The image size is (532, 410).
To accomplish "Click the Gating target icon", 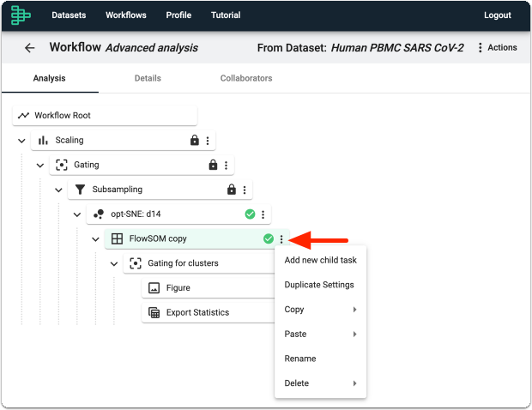I will point(62,165).
